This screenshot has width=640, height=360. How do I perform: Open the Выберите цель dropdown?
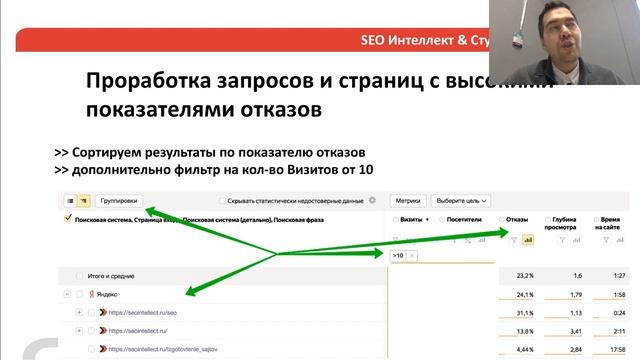pos(461,201)
